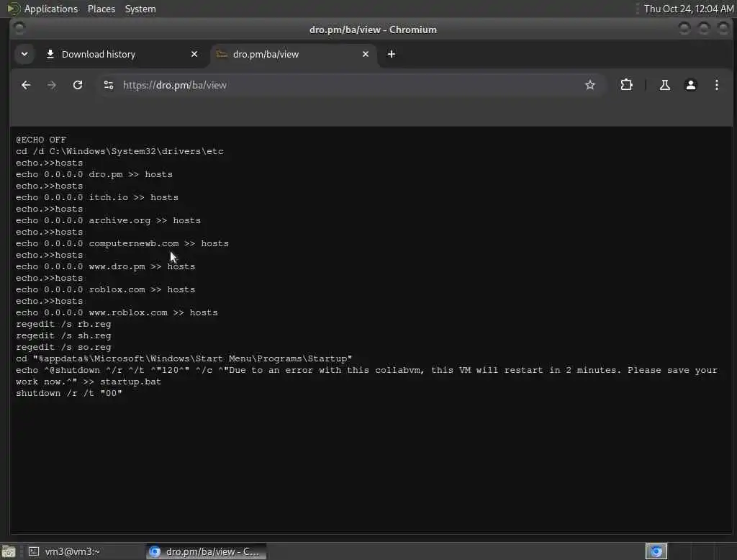Close the dro.pm/ba/view tab
The width and height of the screenshot is (737, 560).
pyautogui.click(x=365, y=54)
